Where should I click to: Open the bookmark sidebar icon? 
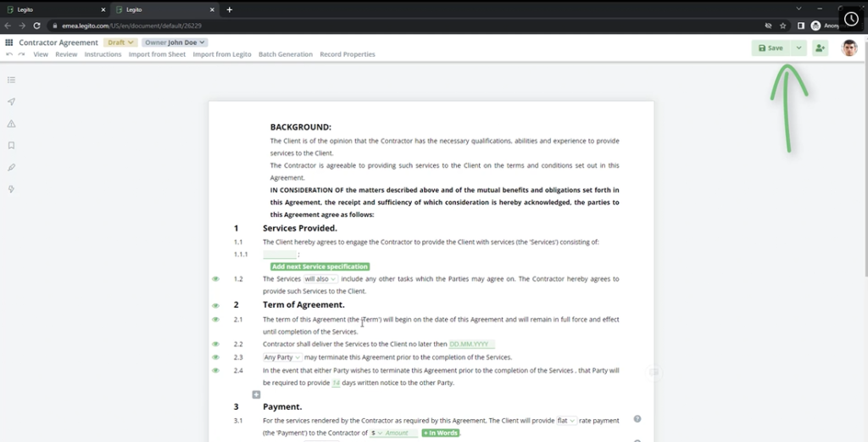pyautogui.click(x=11, y=145)
